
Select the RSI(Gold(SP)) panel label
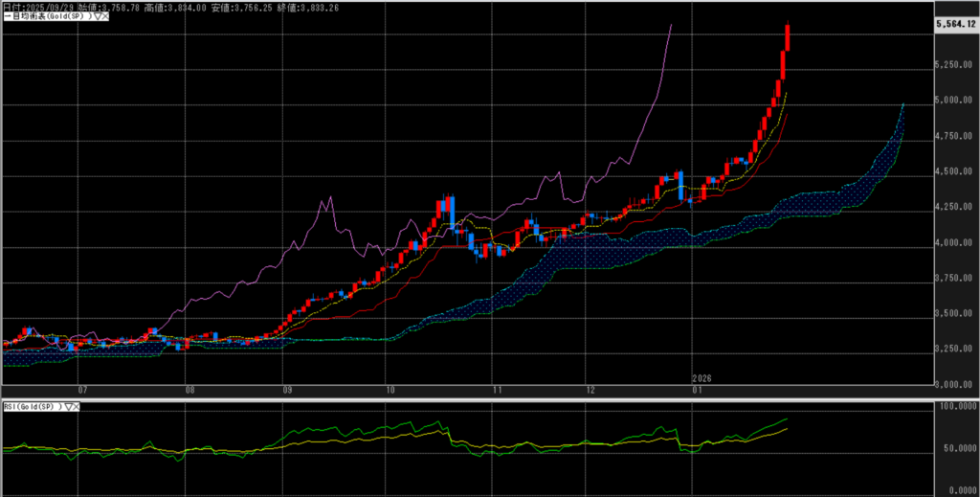pos(32,407)
